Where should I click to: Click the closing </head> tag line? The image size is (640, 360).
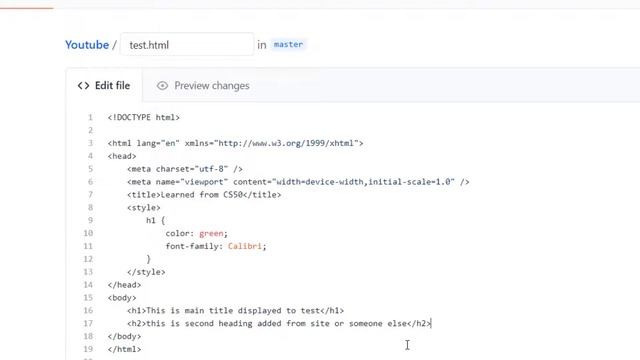[124, 284]
